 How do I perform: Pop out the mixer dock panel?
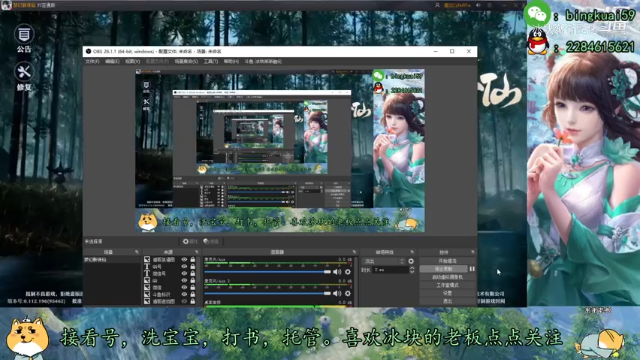[354, 252]
